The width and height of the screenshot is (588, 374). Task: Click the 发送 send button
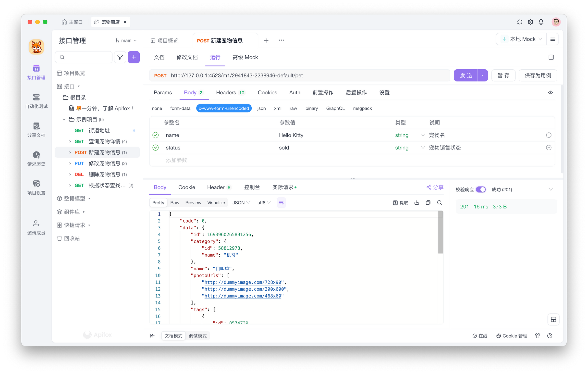click(466, 75)
